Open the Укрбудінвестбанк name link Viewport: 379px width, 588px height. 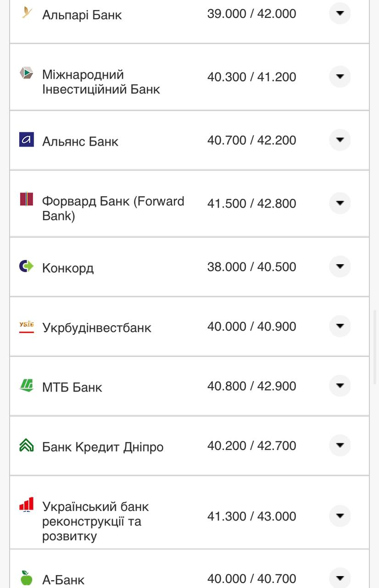(96, 328)
